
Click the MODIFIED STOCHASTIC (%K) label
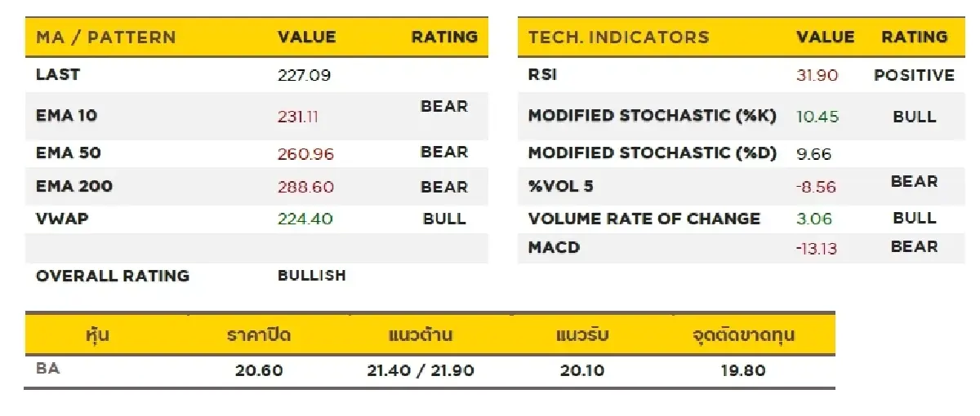tap(652, 116)
